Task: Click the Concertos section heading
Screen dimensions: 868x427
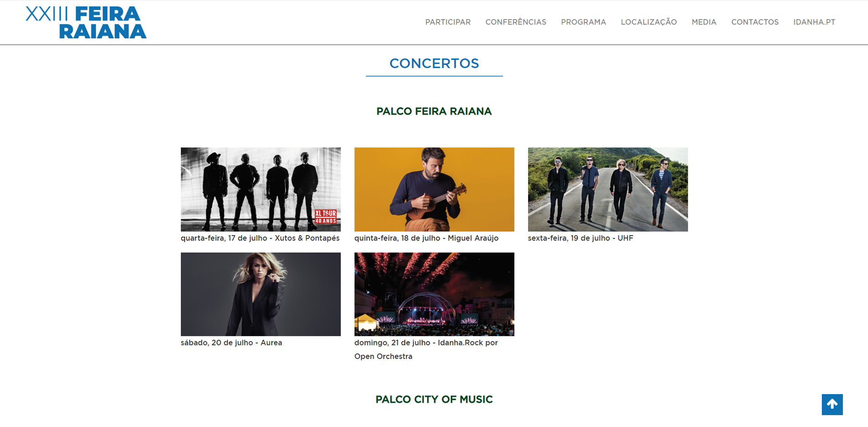Action: point(434,63)
